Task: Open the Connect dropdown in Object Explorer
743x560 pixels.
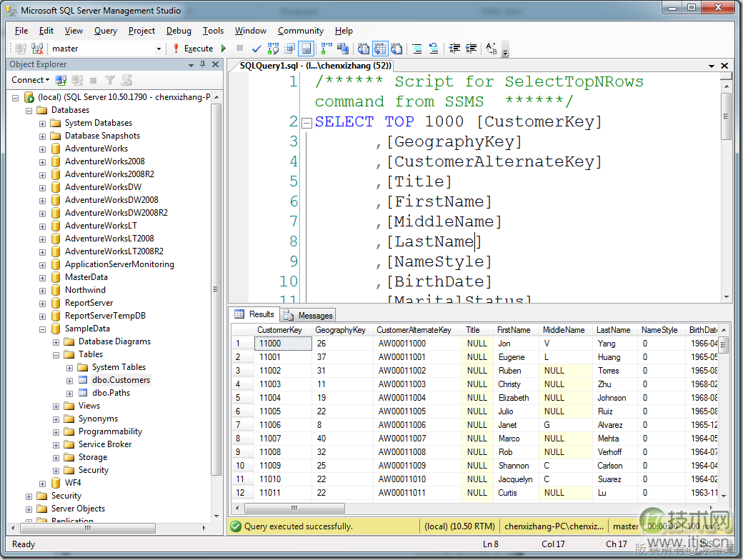Action: tap(30, 80)
